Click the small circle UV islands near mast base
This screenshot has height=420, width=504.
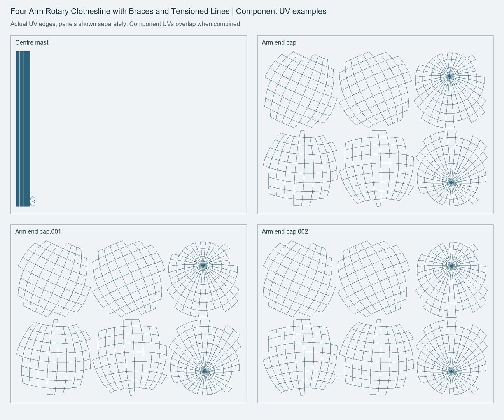(33, 201)
